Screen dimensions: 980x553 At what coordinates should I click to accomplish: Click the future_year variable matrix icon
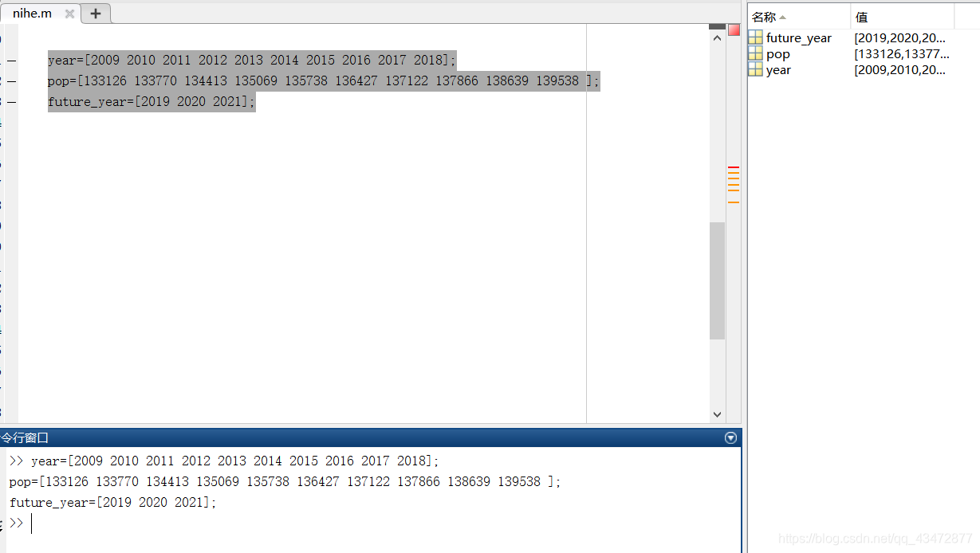[755, 37]
